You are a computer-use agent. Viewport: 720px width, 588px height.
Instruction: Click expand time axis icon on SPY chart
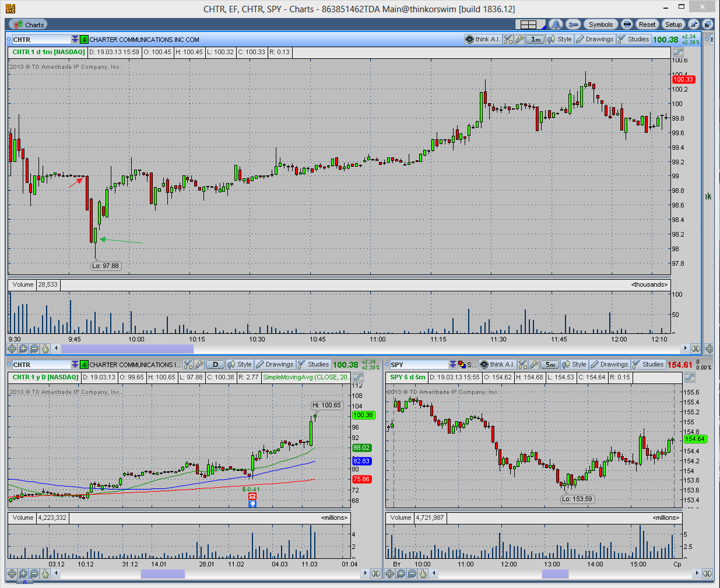point(708,573)
